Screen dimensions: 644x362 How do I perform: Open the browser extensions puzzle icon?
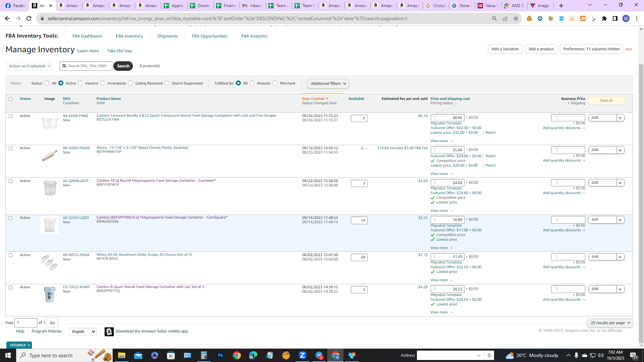coord(604,18)
